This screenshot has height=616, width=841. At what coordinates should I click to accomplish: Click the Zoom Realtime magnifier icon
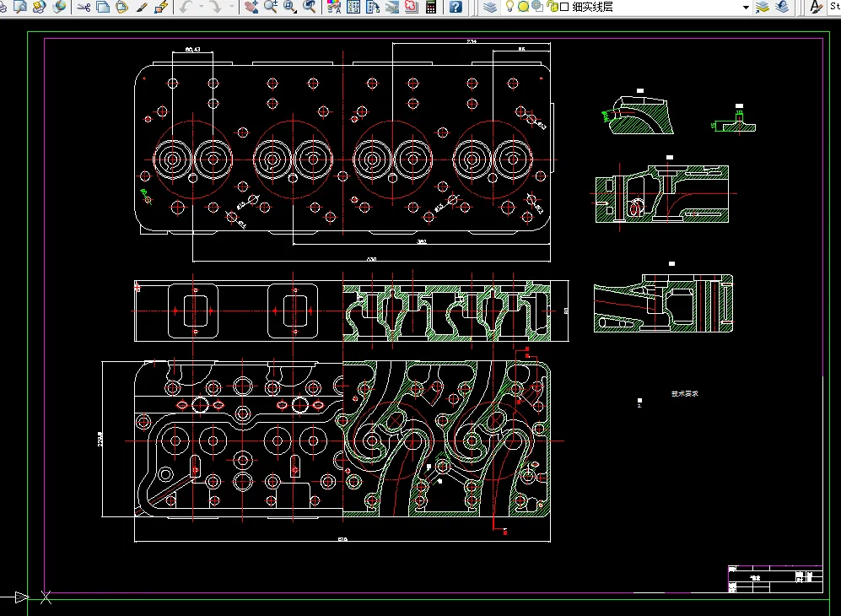point(271,7)
